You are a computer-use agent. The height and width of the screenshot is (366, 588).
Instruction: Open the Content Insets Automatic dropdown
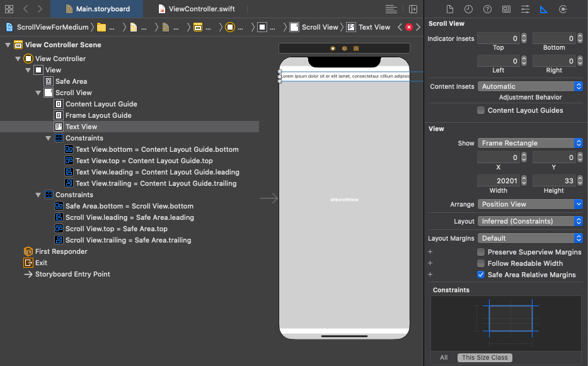(529, 86)
